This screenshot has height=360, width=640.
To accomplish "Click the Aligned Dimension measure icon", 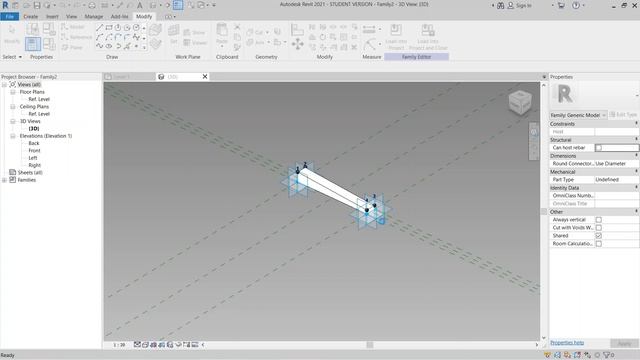I will [x=369, y=29].
